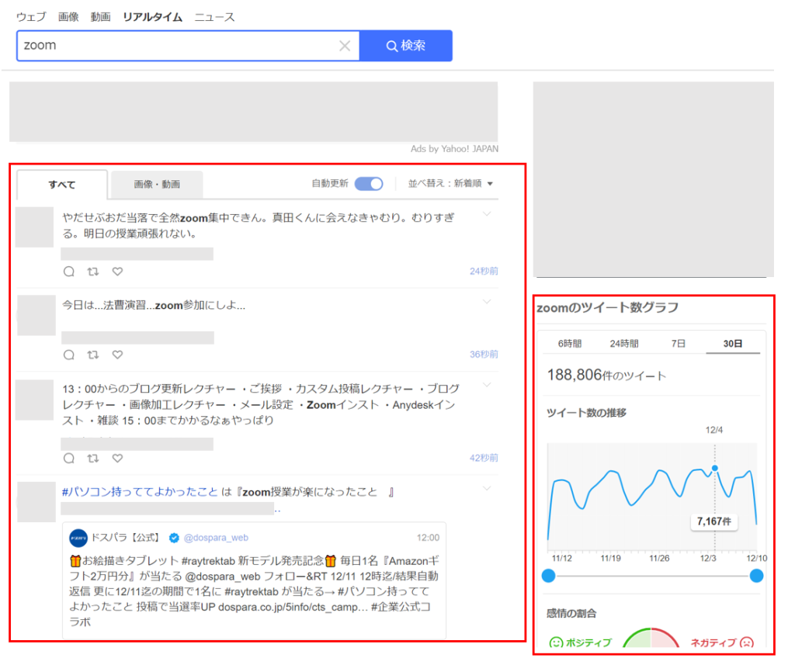Screen dimensions: 795x672
Task: Reply to the tweet posted 36秒前
Action: (x=69, y=355)
